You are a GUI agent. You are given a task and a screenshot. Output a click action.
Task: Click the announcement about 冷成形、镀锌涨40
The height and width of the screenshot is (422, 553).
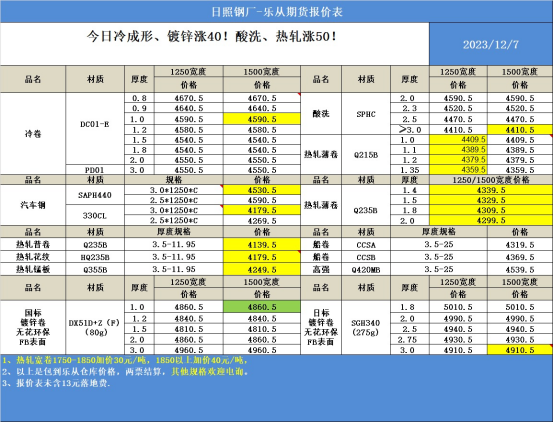click(212, 36)
